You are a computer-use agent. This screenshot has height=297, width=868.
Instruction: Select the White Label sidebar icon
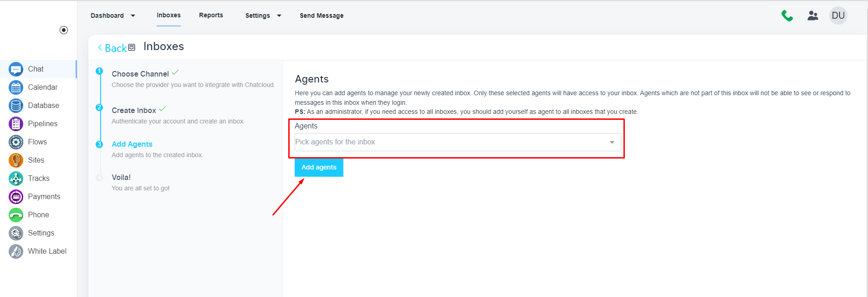click(x=16, y=251)
